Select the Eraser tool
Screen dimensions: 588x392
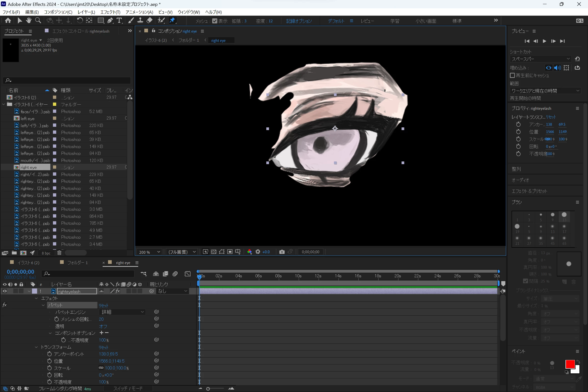[149, 21]
